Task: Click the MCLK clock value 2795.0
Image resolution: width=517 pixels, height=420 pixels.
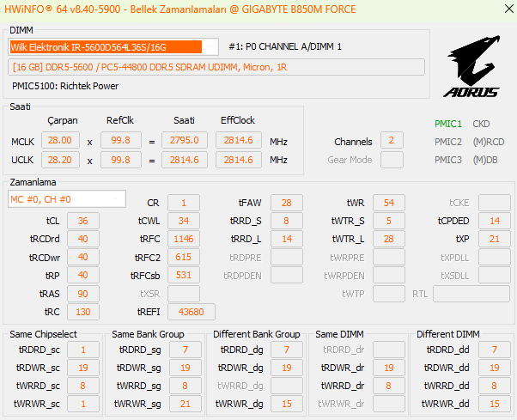Action: coord(185,141)
